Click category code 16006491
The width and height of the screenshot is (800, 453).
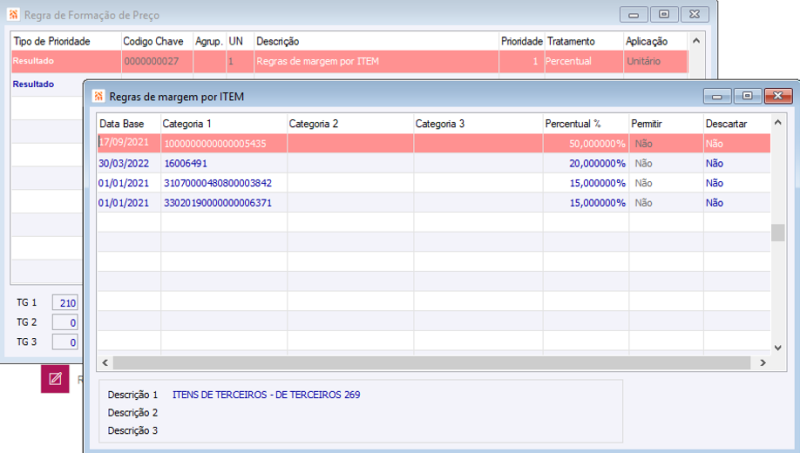[x=186, y=163]
